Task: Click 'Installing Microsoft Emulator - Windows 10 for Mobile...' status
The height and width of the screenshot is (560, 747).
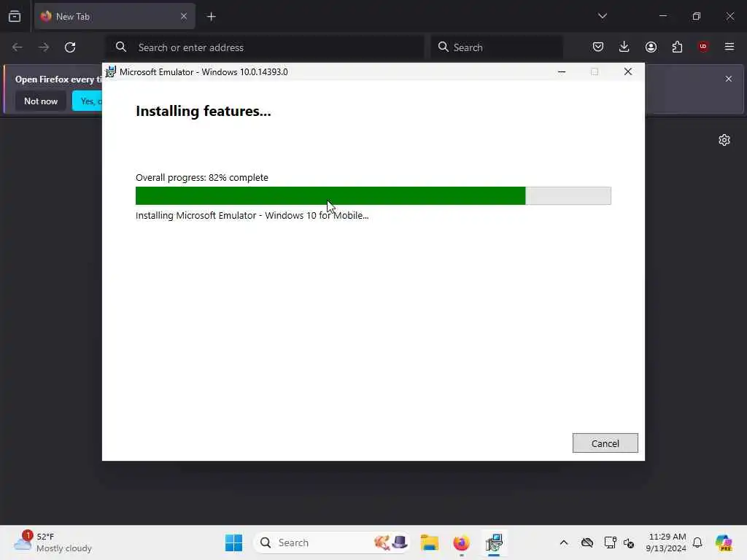Action: click(x=252, y=216)
